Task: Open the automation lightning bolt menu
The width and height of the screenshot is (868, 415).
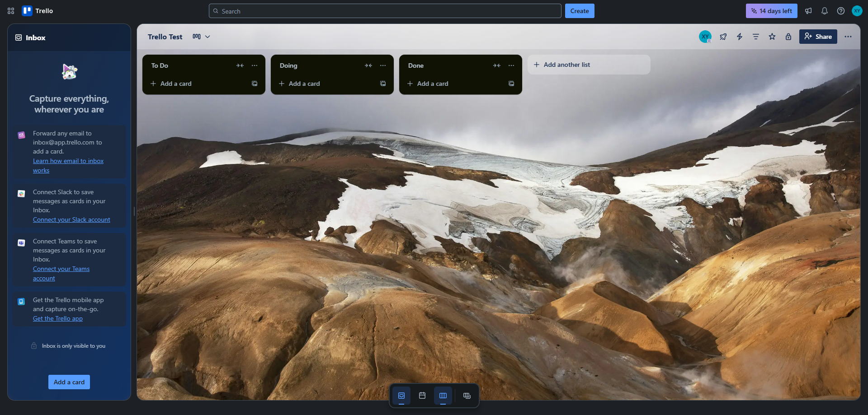Action: (740, 37)
